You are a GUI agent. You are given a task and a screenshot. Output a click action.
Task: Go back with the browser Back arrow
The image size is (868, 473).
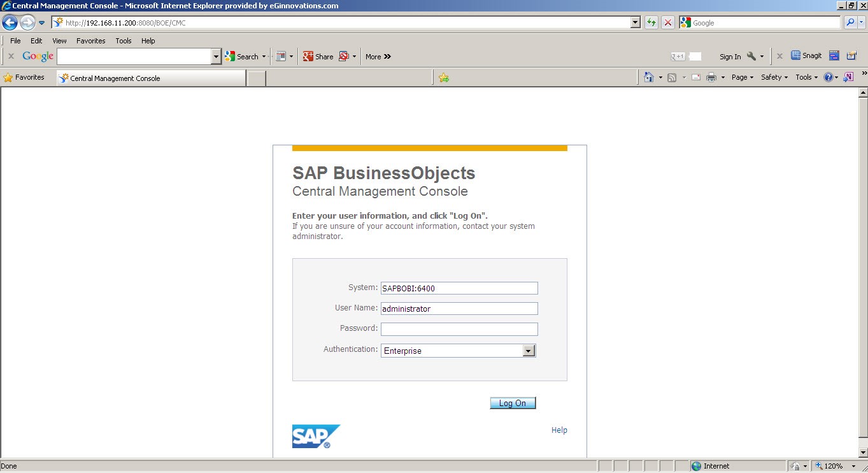tap(10, 22)
